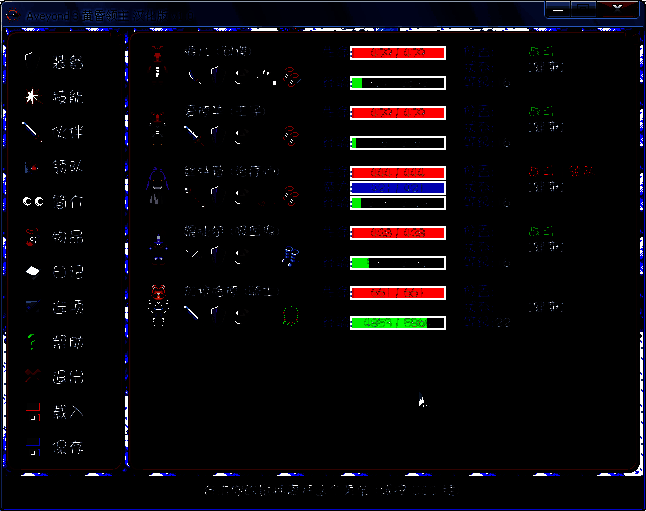
Task: Click the two white circles sidebar icon
Action: [x=33, y=201]
